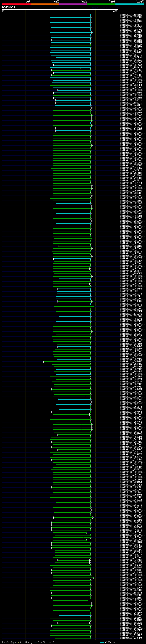This screenshot has height=644, width=146.
Task: Select hit UniRef100_B6SPH4
Action: tap(131, 42)
